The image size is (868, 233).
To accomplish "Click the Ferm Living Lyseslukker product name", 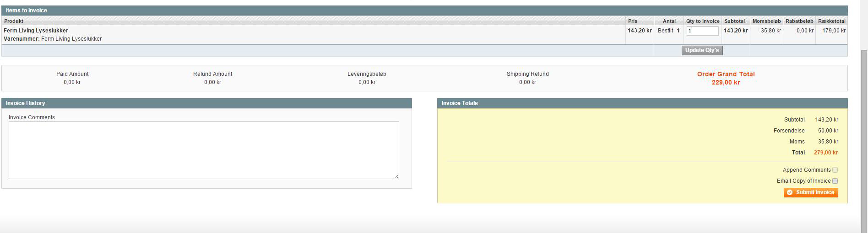I will (x=36, y=31).
